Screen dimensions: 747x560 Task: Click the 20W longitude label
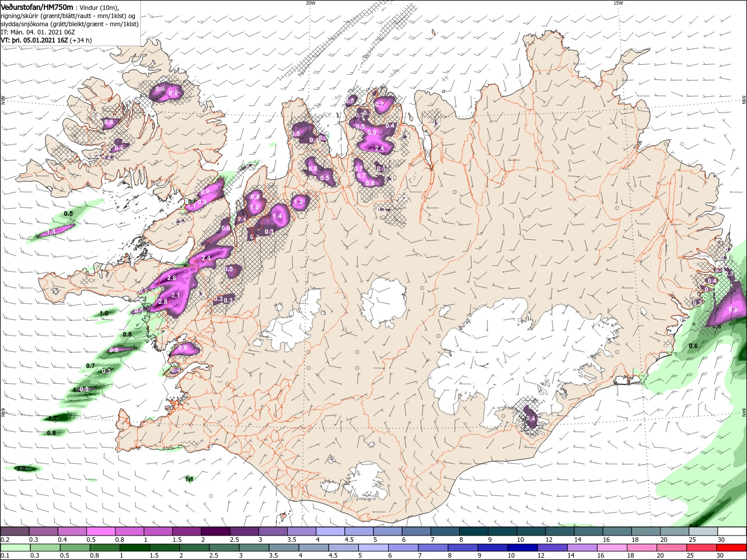click(310, 3)
